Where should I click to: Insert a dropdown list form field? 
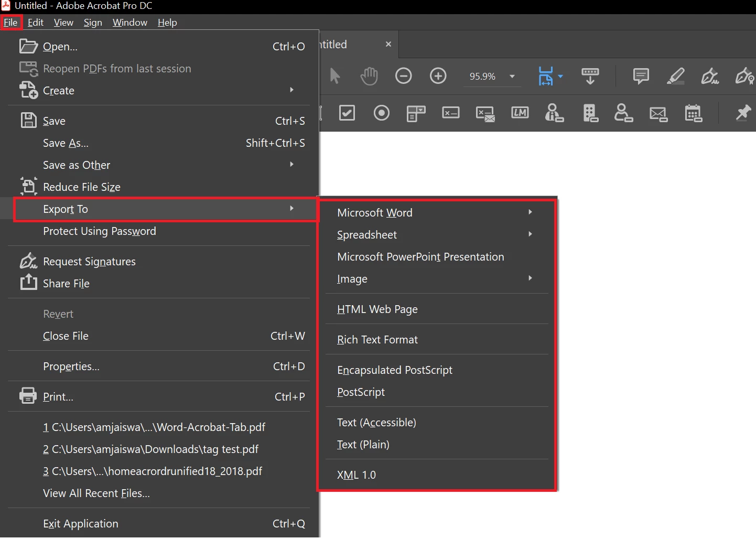[416, 113]
